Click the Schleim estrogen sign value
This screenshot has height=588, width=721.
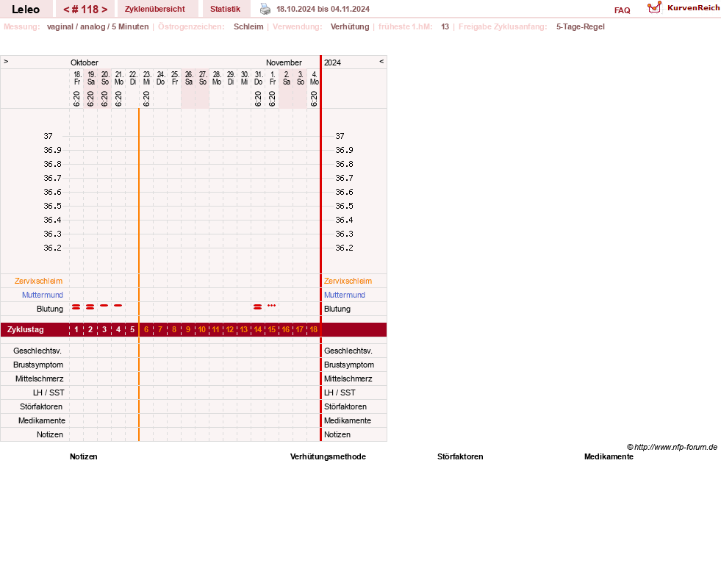pos(248,26)
